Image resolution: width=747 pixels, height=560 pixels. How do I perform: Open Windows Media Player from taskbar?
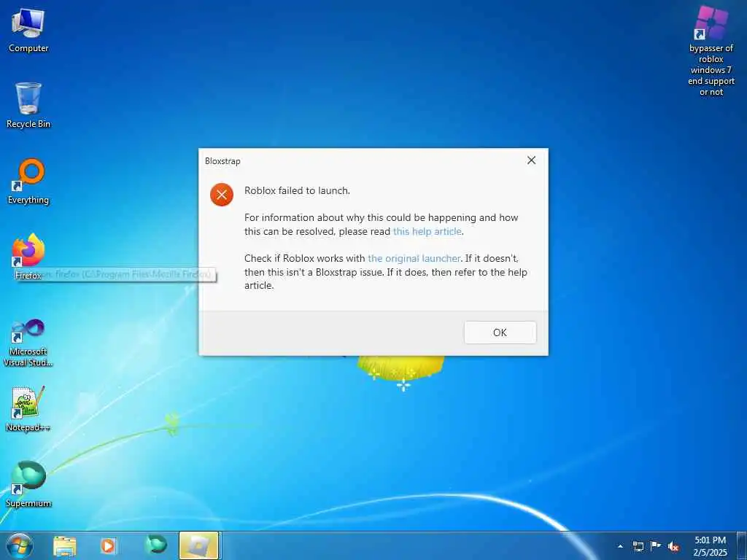(x=108, y=545)
